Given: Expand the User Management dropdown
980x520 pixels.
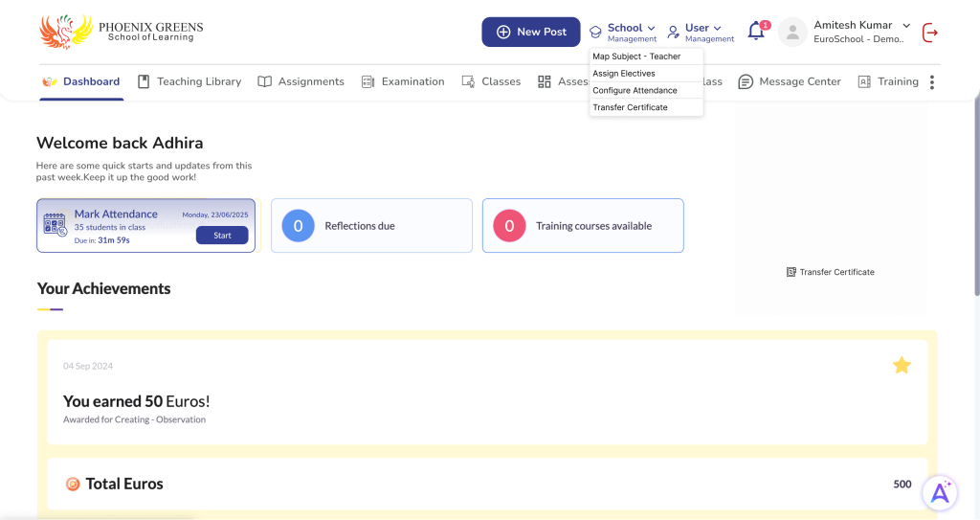Looking at the screenshot, I should [x=702, y=32].
